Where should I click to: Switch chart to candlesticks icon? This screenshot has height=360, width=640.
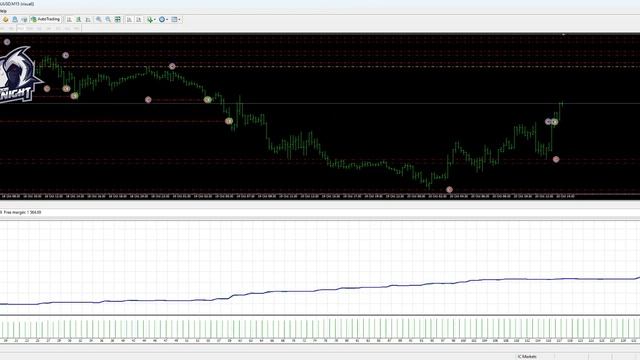pos(79,19)
